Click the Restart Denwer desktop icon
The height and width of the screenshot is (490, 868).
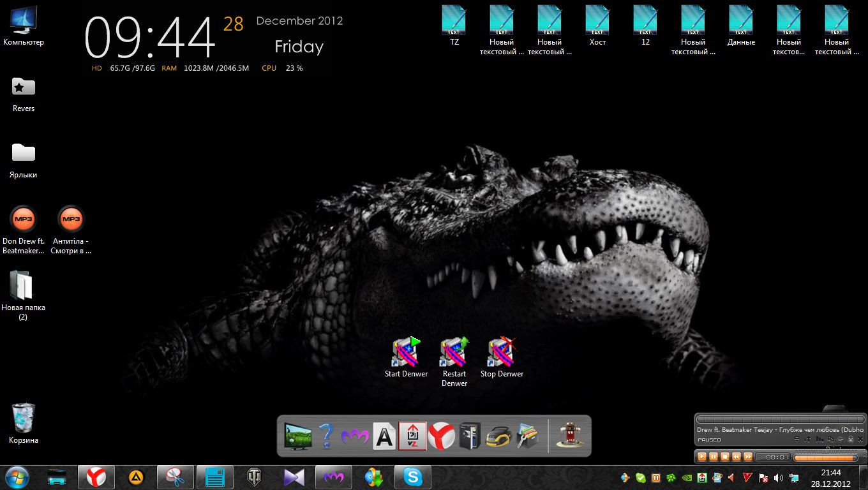tap(454, 353)
